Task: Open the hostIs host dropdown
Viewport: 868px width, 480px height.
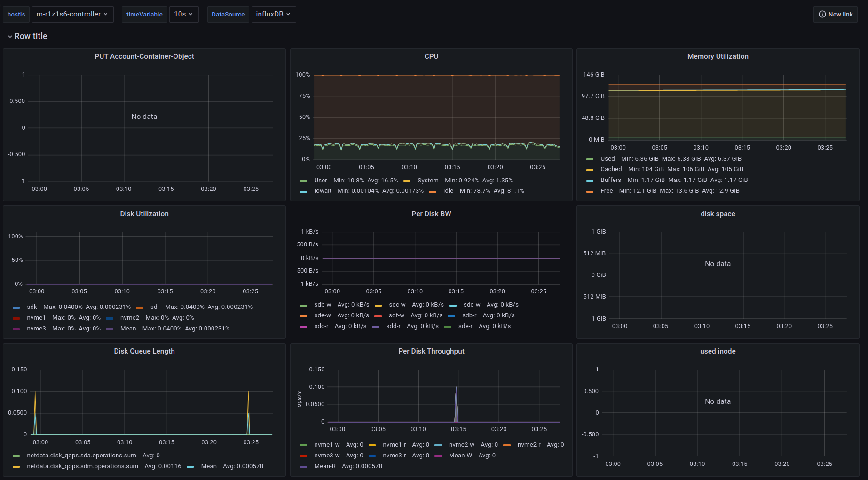Action: pyautogui.click(x=72, y=14)
